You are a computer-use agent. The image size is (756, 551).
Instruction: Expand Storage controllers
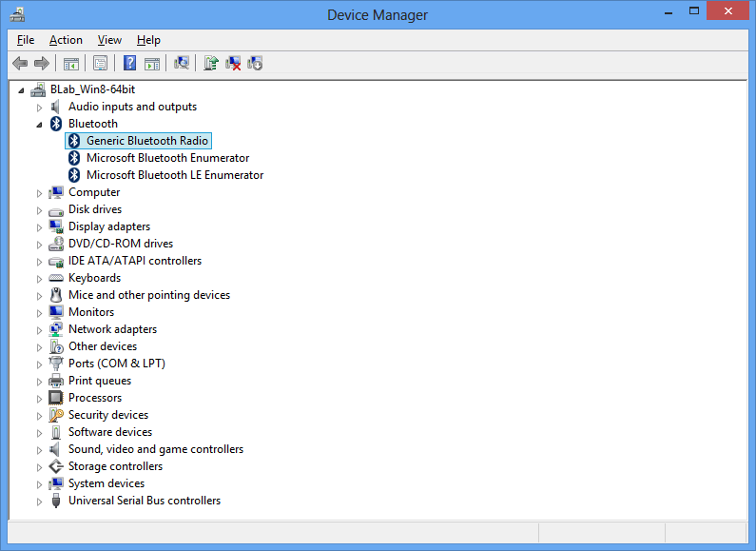point(39,467)
